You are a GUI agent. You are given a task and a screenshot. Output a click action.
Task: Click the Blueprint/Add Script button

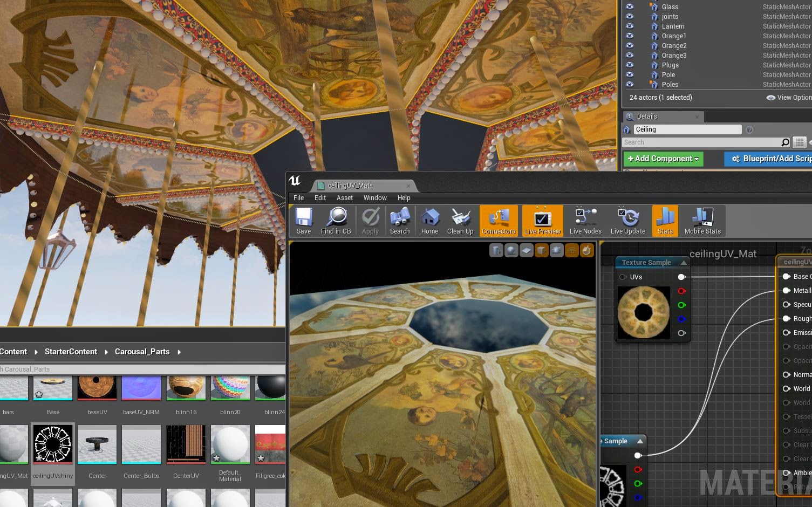769,159
